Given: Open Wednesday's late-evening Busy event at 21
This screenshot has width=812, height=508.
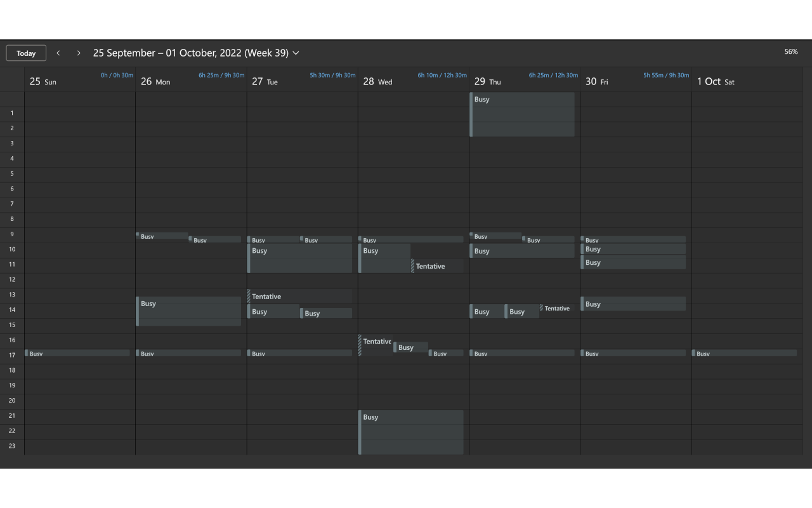Looking at the screenshot, I should [411, 432].
